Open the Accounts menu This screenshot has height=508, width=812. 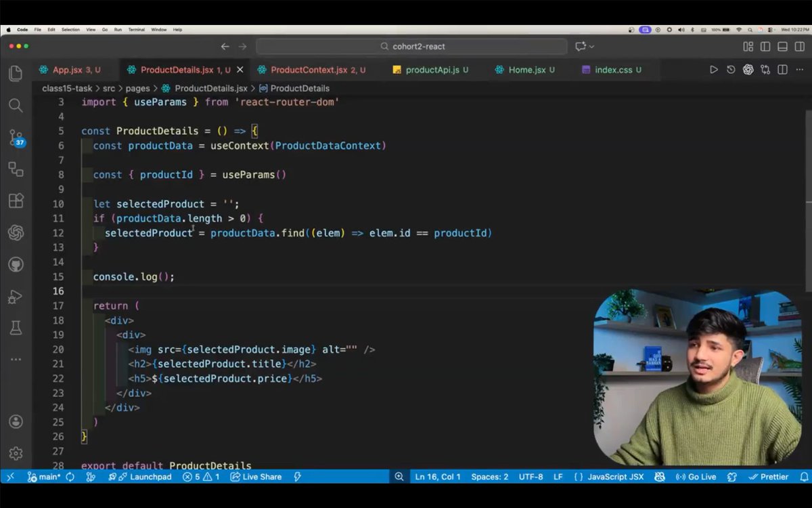coord(16,421)
